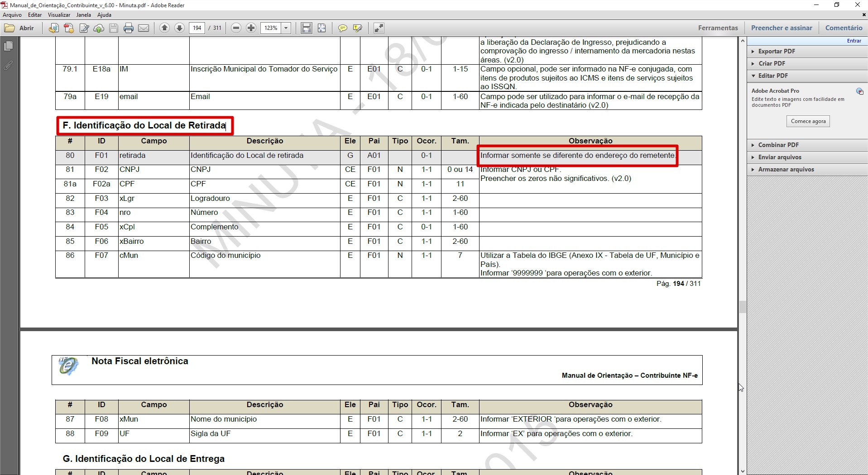This screenshot has width=868, height=475.
Task: Click the Entrar sign-in link
Action: coord(854,41)
